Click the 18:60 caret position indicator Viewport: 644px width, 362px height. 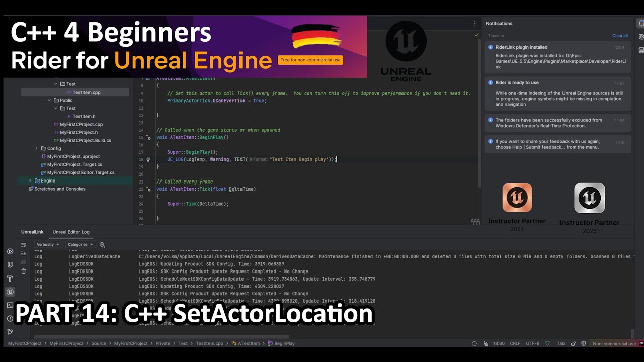click(x=499, y=344)
